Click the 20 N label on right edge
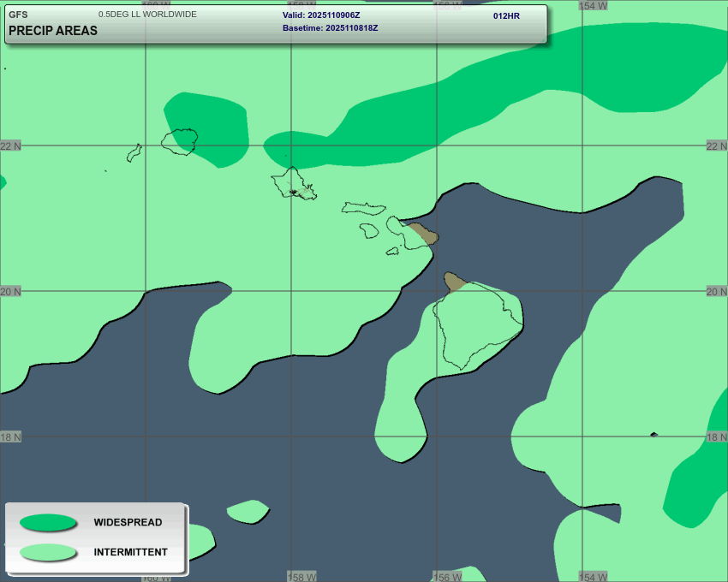This screenshot has width=728, height=582. (x=717, y=291)
